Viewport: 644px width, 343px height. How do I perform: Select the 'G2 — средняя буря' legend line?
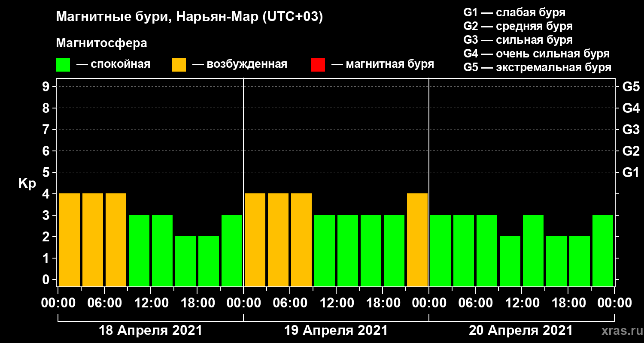pyautogui.click(x=518, y=26)
